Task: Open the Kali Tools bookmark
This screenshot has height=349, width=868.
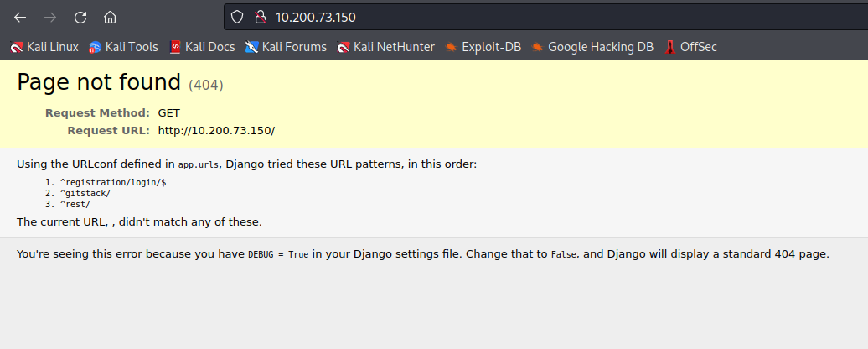Action: 123,47
